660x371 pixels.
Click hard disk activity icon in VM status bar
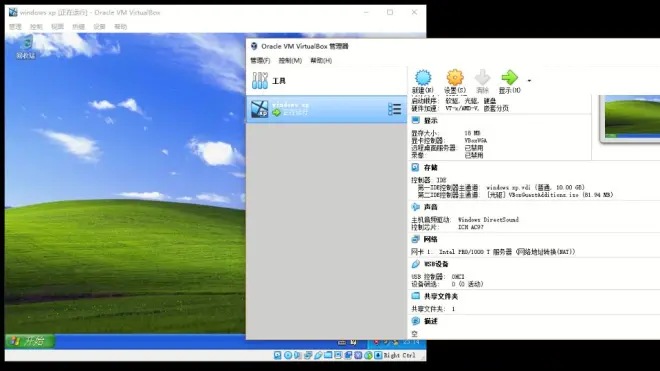tap(277, 355)
